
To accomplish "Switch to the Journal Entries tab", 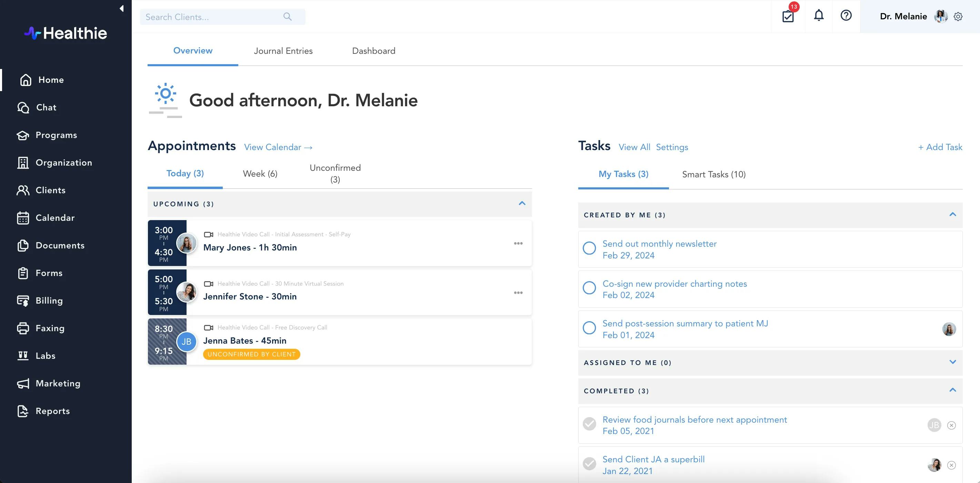I will 283,51.
